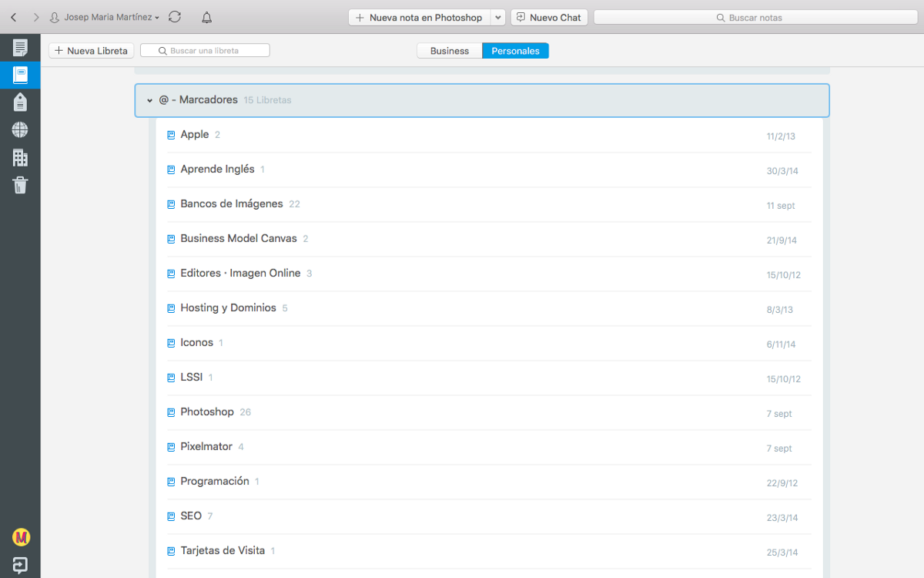Open the Josep Maria Martínez account menu

click(104, 17)
